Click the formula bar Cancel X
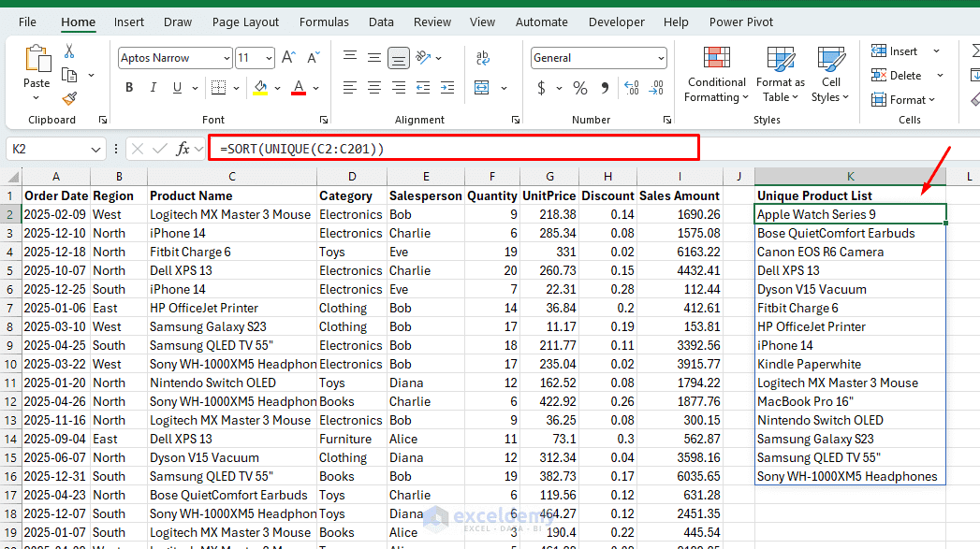The image size is (980, 549). [x=138, y=149]
